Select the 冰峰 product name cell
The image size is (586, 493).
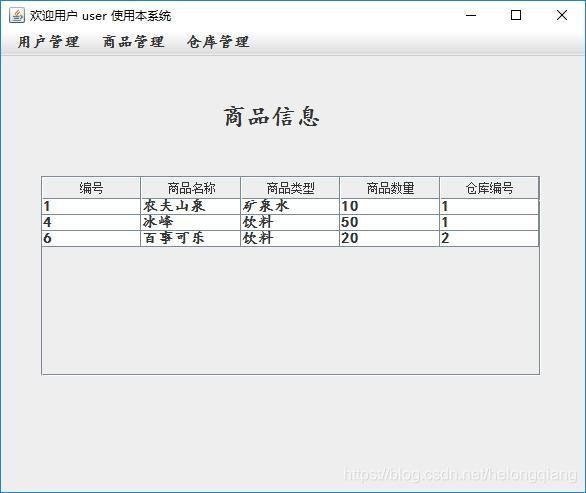tap(191, 222)
